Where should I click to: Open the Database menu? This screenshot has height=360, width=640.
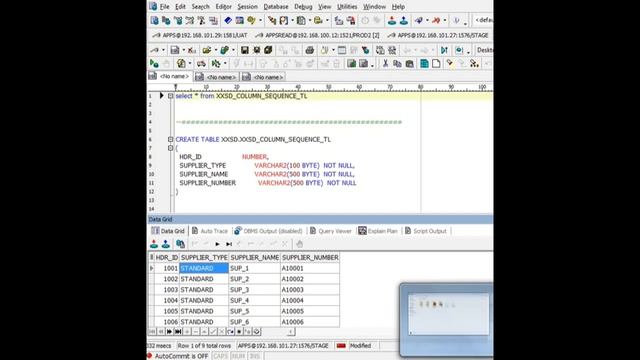tap(276, 7)
